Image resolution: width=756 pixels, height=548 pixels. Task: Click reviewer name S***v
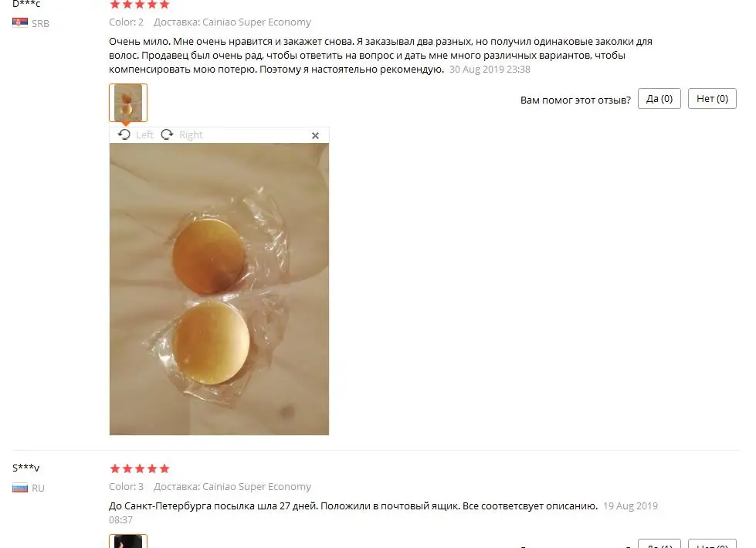coord(26,468)
